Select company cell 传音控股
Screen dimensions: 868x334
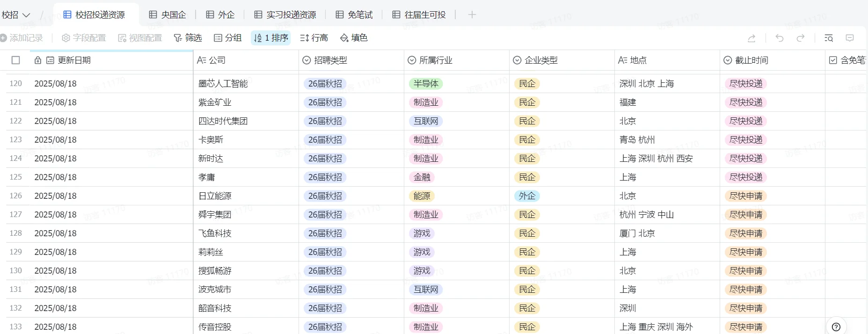246,327
